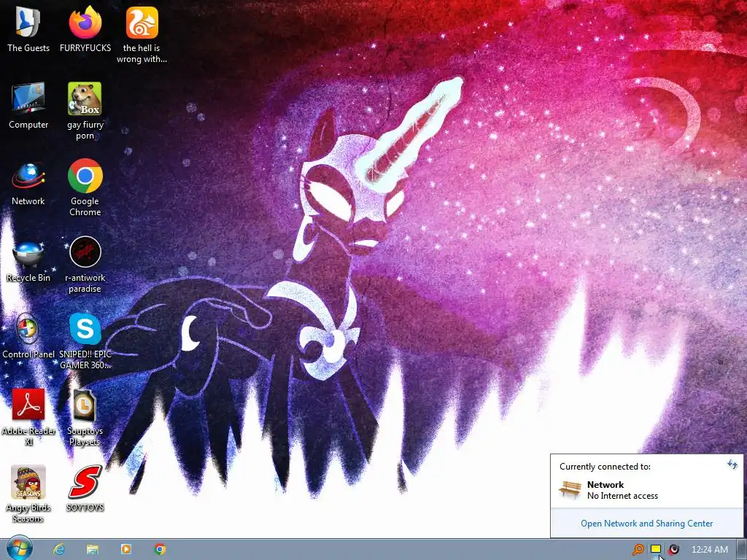747x560 pixels.
Task: Click the Show desktop button
Action: 743,550
